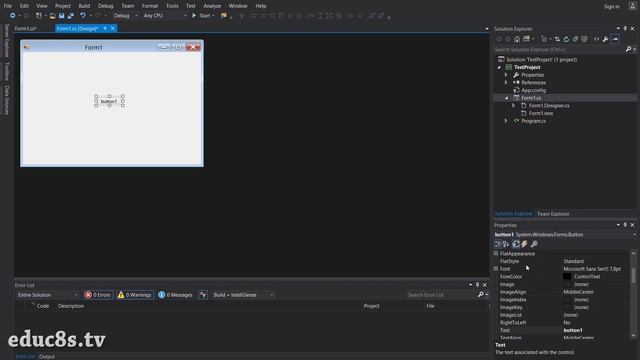Viewport: 640px width, 360px height.
Task: Expand the Program.cs node
Action: coord(506,121)
